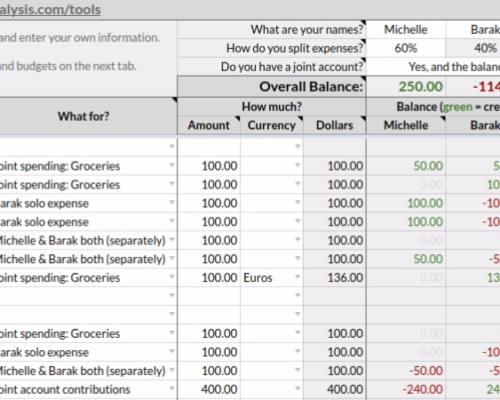Image resolution: width=500 pixels, height=400 pixels.
Task: Select the Euros currency cell
Action: [272, 278]
